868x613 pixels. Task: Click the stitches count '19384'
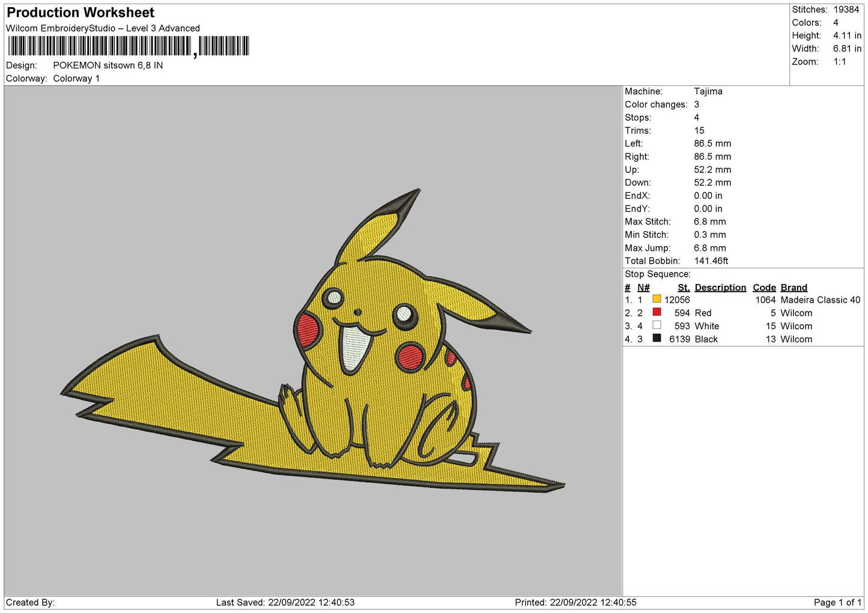coord(846,10)
